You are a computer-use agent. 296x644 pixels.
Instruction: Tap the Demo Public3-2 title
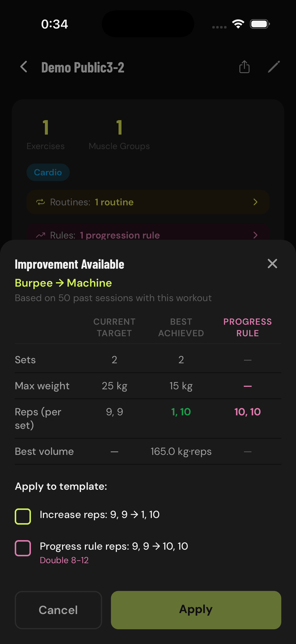[83, 67]
